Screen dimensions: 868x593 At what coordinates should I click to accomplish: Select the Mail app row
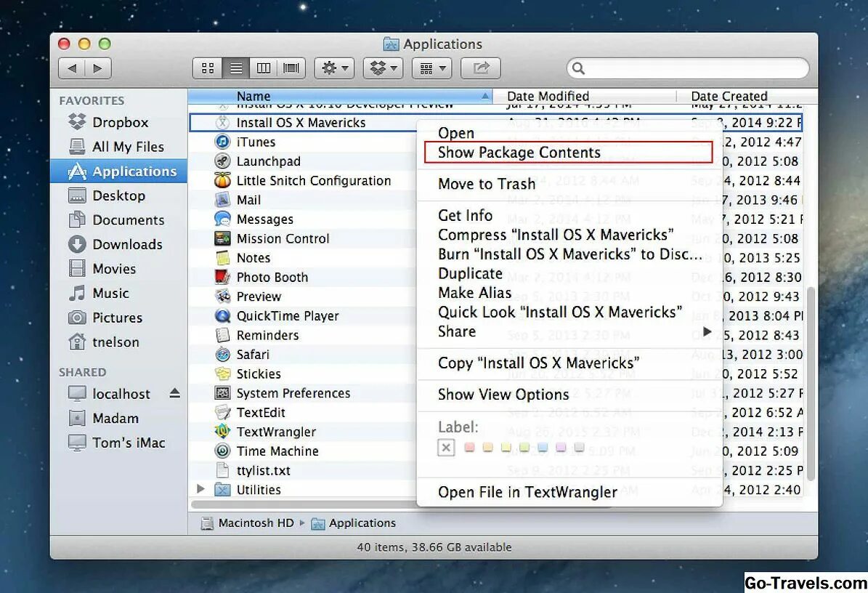(x=302, y=200)
